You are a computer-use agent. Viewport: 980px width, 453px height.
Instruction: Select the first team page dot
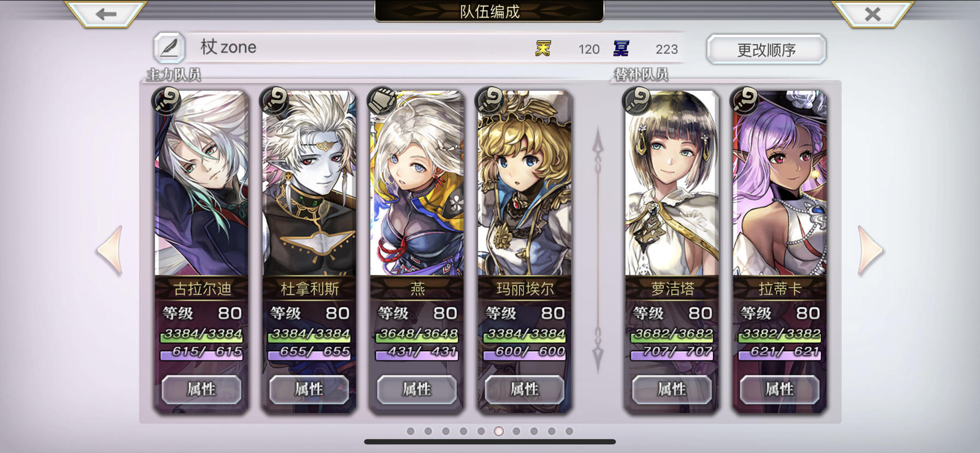411,431
